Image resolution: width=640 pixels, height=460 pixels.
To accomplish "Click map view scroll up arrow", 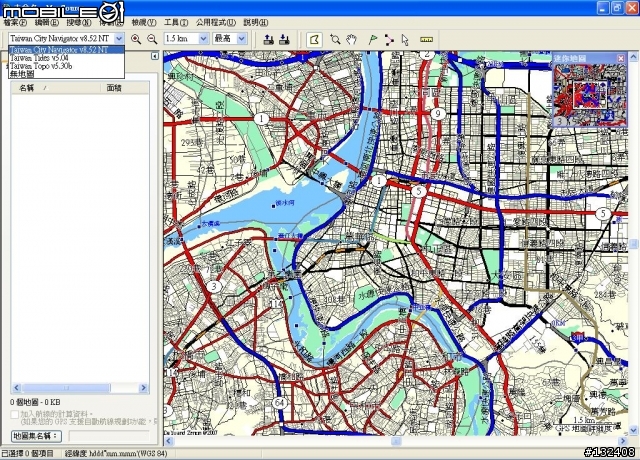I will (x=633, y=56).
